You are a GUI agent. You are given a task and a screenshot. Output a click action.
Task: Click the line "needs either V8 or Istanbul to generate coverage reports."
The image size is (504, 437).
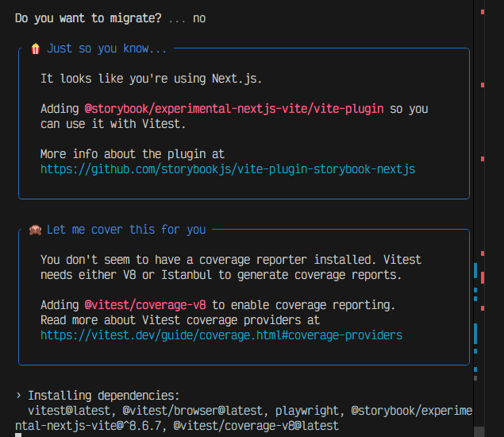tap(221, 275)
